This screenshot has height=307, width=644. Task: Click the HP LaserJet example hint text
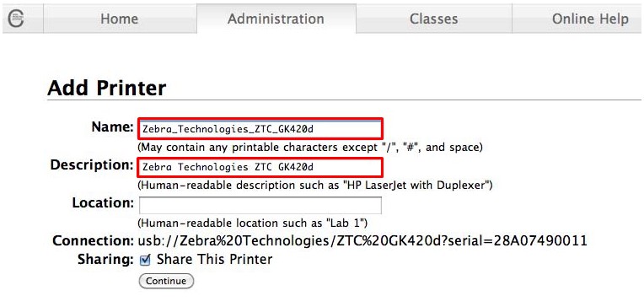point(315,186)
